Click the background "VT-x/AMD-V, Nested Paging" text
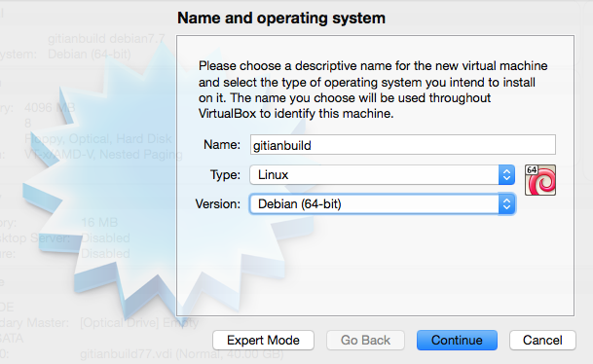Viewport: 593px width, 364px height. pos(103,154)
